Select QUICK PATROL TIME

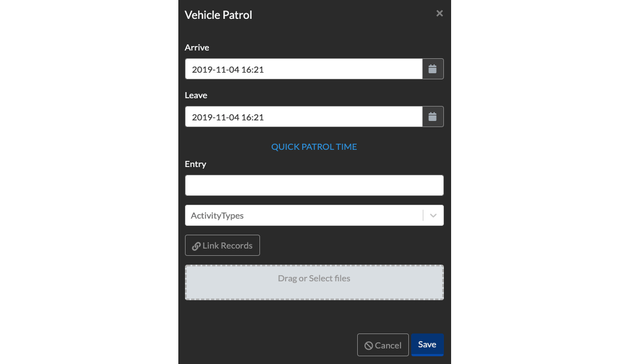(314, 146)
